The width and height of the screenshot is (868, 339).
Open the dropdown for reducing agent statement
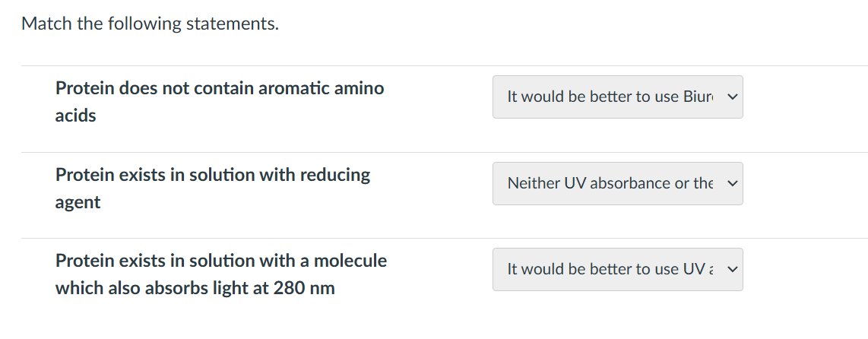click(x=617, y=183)
